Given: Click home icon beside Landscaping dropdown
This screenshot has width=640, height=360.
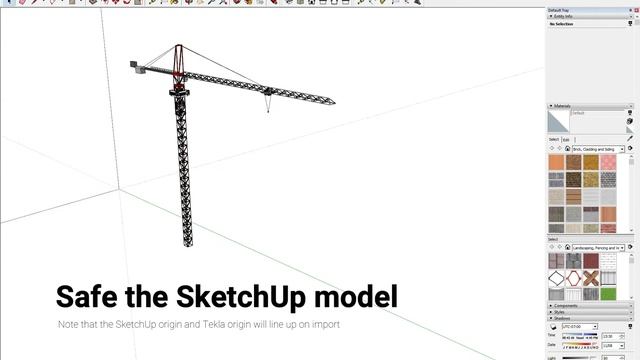Looking at the screenshot, I should coord(567,247).
